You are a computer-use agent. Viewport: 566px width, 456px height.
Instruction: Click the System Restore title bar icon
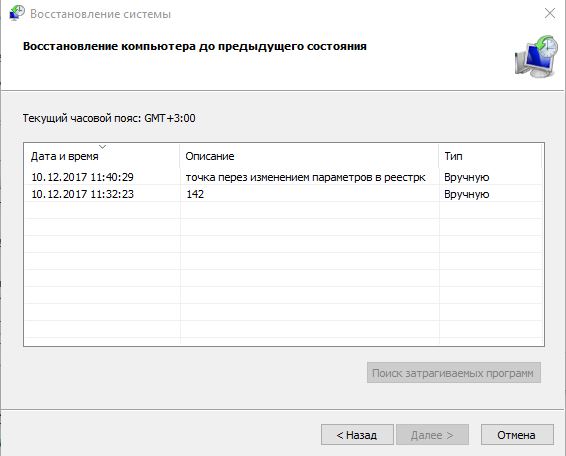click(17, 13)
